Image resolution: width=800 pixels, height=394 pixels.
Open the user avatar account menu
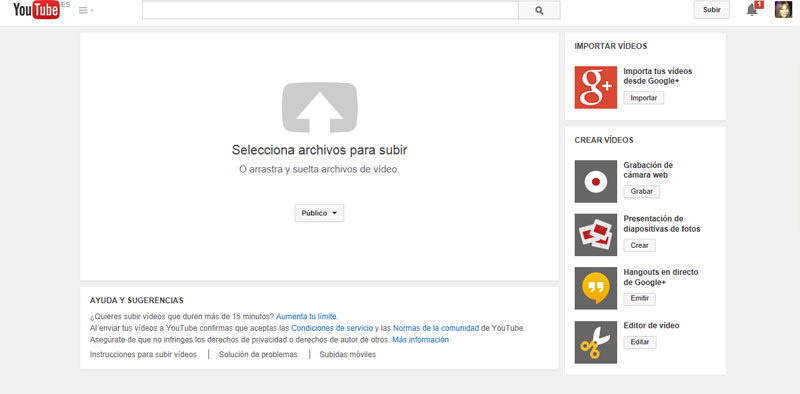pos(783,10)
